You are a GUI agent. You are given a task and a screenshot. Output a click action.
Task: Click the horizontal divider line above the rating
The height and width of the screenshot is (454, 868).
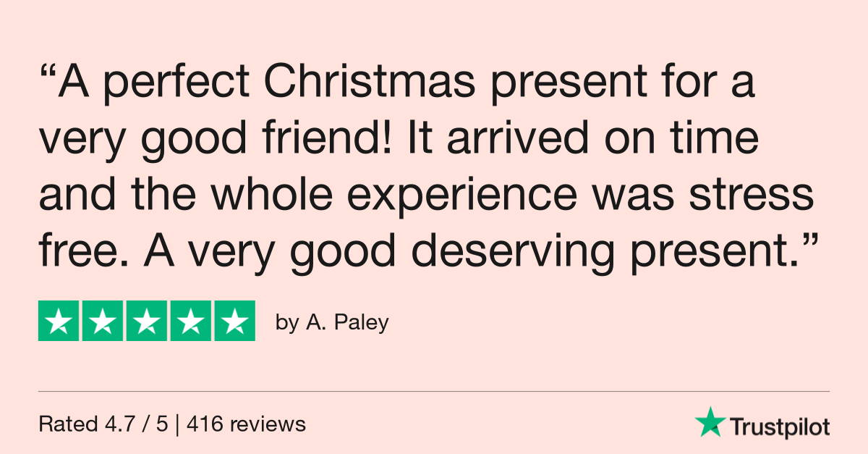(x=434, y=392)
